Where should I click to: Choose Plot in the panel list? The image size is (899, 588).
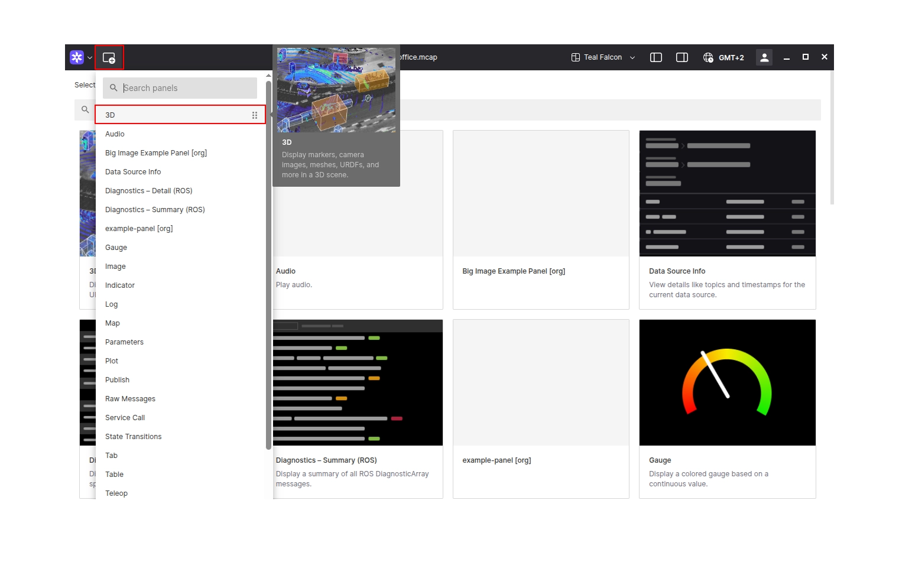[112, 361]
